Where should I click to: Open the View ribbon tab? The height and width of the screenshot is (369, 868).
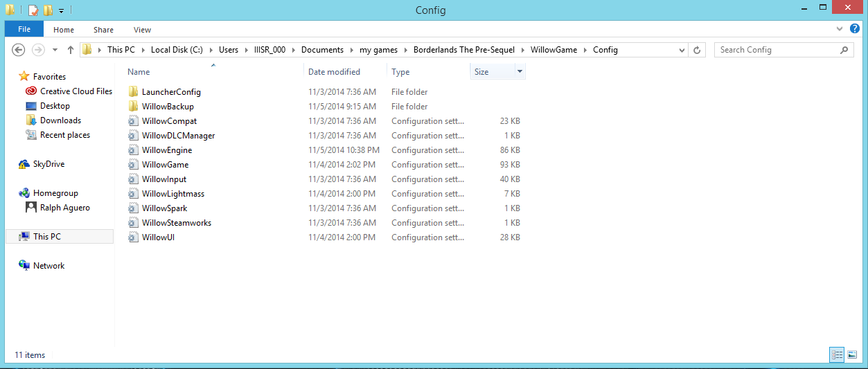tap(143, 30)
